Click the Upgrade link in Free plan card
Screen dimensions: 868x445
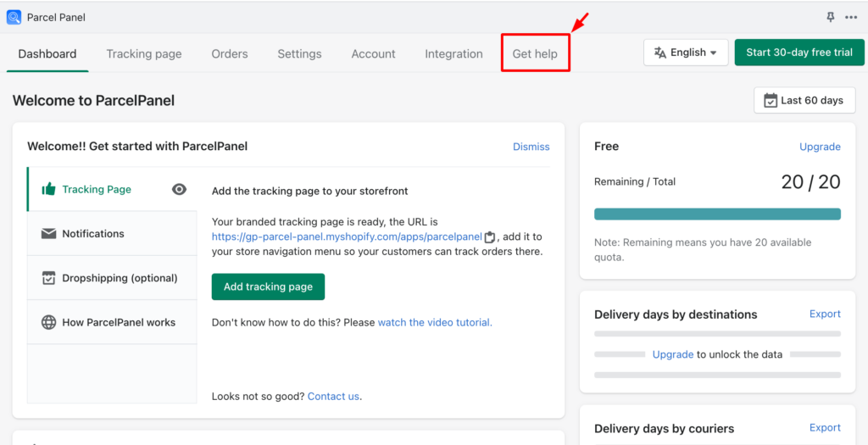[820, 147]
